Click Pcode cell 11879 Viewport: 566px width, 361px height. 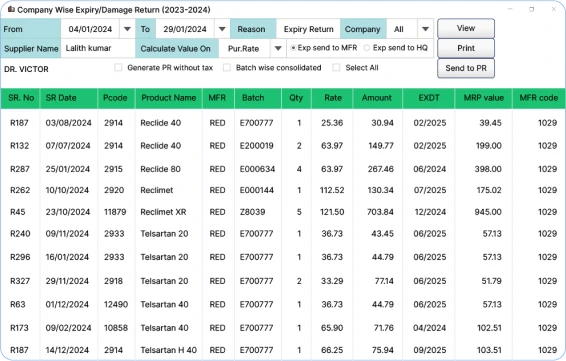pyautogui.click(x=115, y=212)
